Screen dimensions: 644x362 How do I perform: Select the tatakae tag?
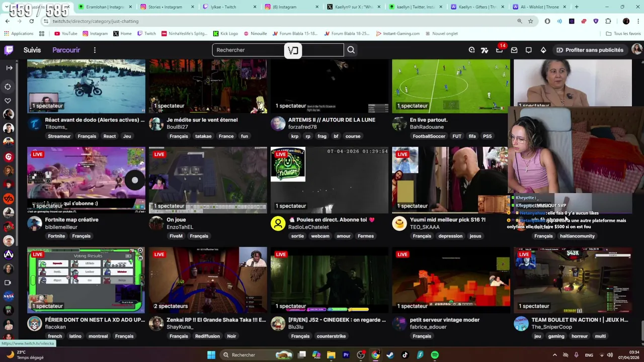tap(203, 136)
